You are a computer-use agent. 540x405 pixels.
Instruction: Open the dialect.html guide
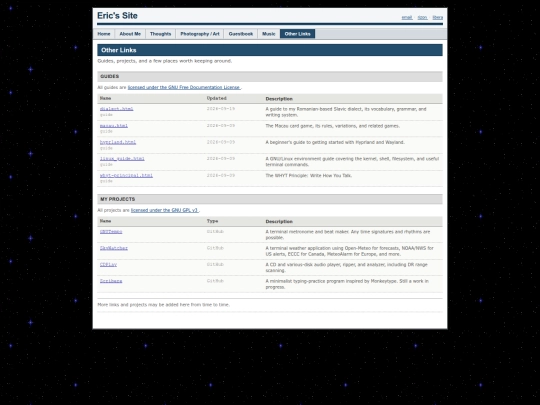pos(116,109)
